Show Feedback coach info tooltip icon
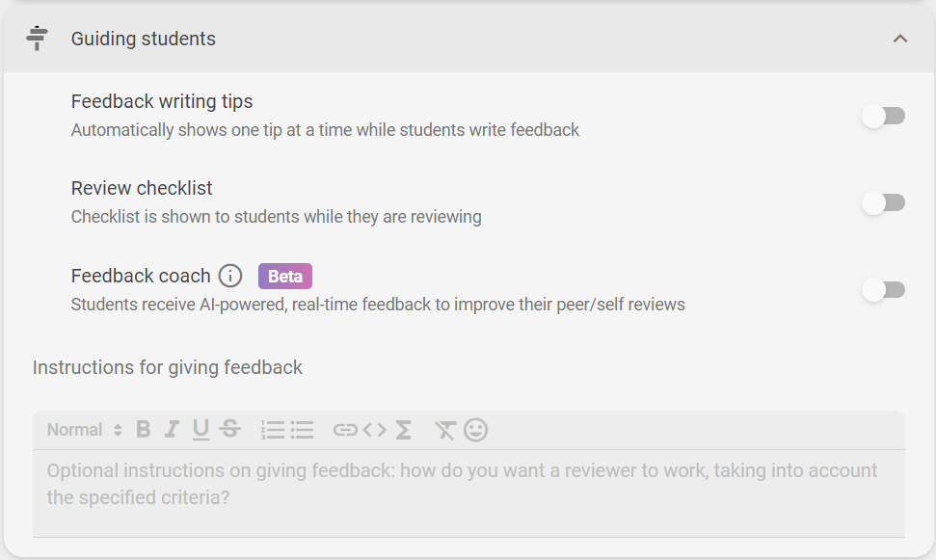 tap(230, 276)
